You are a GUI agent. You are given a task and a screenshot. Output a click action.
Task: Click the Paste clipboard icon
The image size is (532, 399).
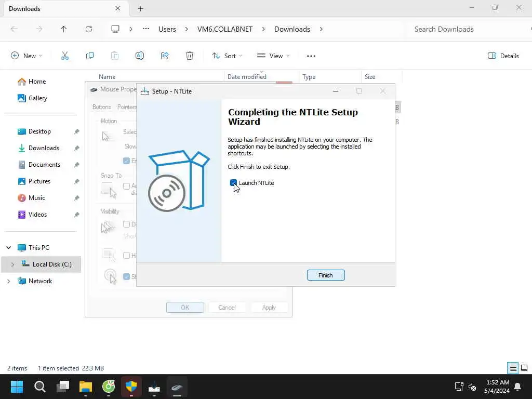115,56
